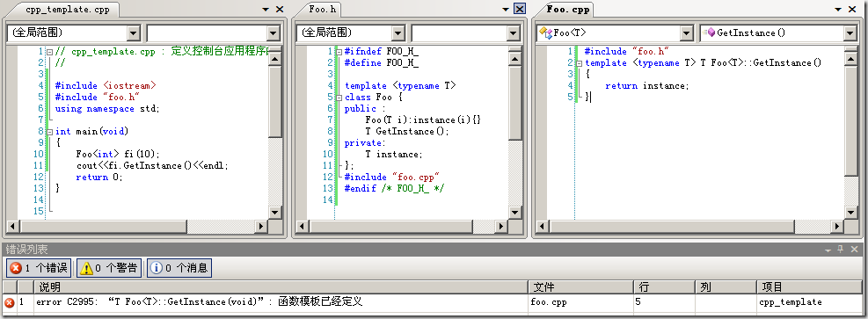Sort error list by 文件 column
Screen dimensions: 868x319
pos(580,287)
